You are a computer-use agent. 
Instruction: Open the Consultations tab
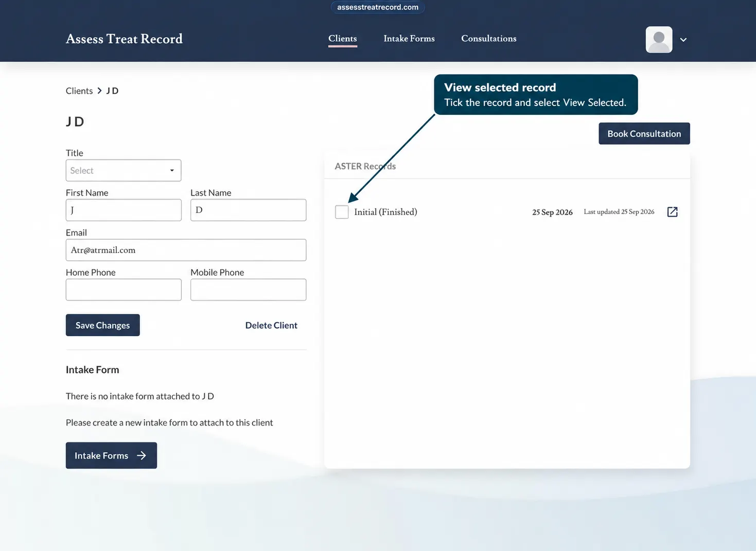[489, 39]
